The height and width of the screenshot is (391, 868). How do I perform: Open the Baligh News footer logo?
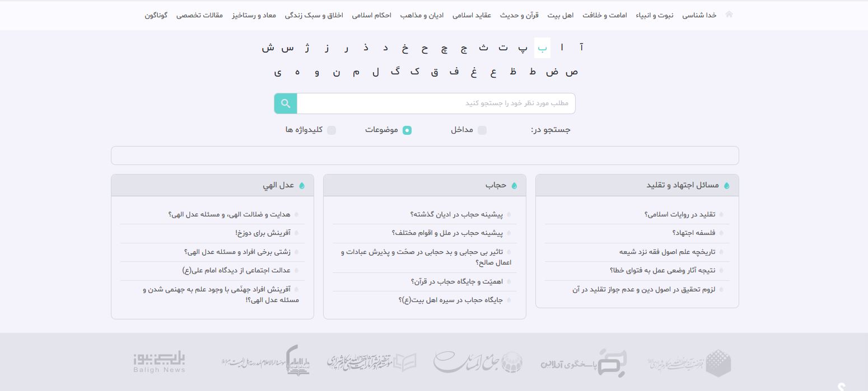(160, 362)
